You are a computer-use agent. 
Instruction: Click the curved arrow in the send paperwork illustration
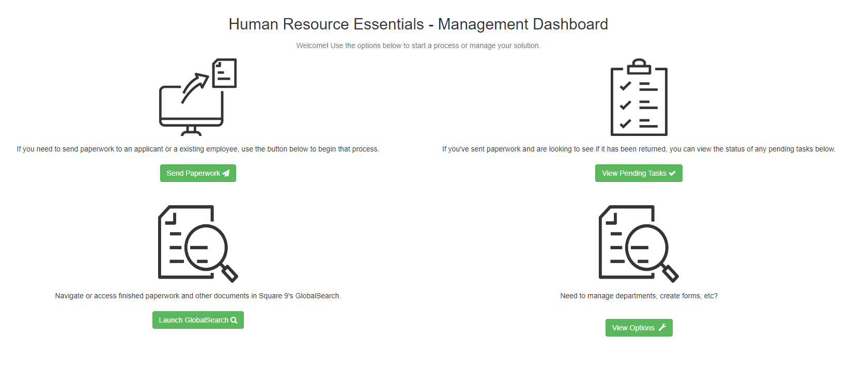(x=195, y=87)
